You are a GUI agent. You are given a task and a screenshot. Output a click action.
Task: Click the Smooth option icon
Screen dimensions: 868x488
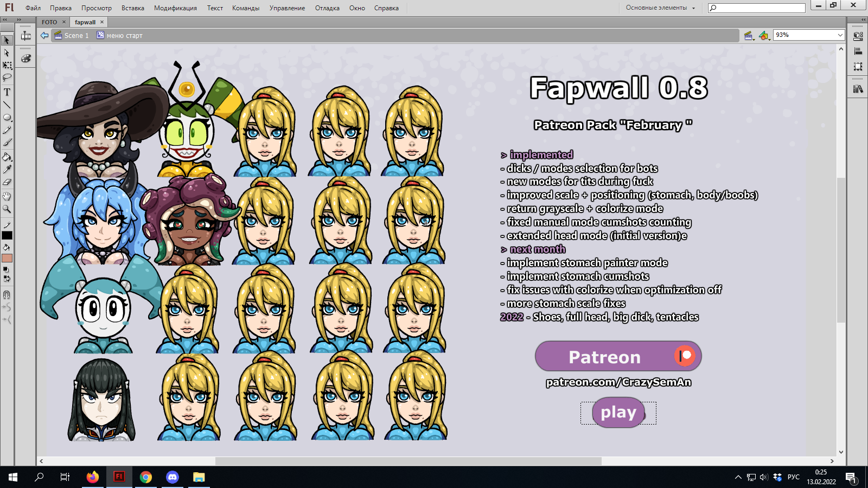point(7,307)
